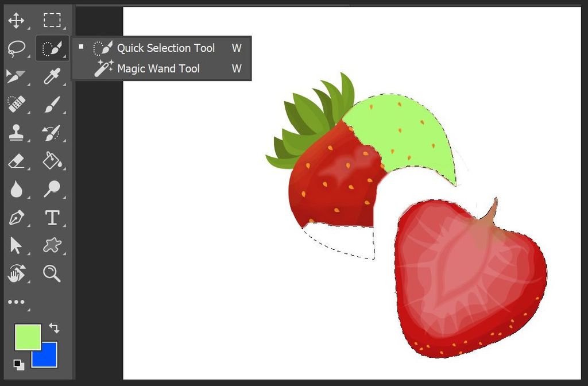588x386 pixels.
Task: Choose Magic Wand Tool from flyout
Action: (x=161, y=69)
